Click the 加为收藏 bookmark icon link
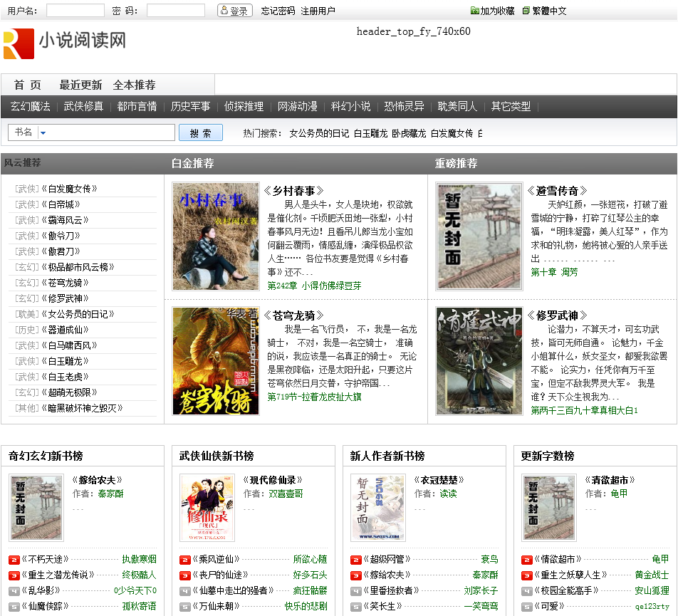This screenshot has height=616, width=678. point(493,11)
